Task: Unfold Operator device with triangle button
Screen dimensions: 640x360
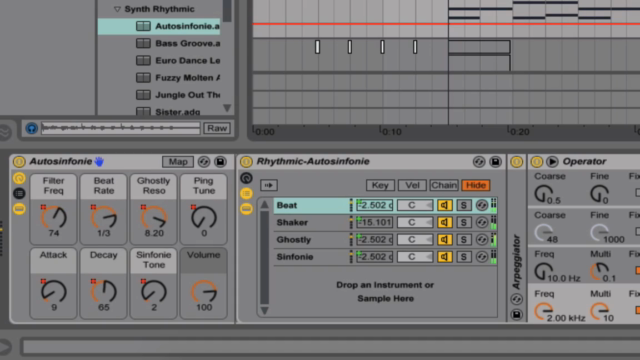Action: pos(552,162)
